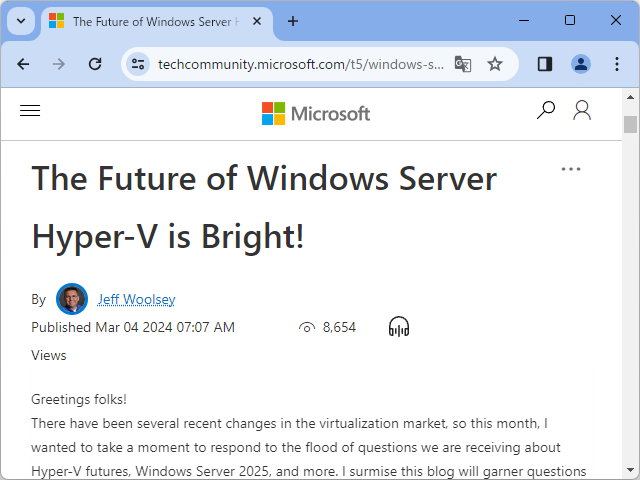Viewport: 640px width, 480px height.
Task: View site information icon in address bar
Action: click(140, 64)
